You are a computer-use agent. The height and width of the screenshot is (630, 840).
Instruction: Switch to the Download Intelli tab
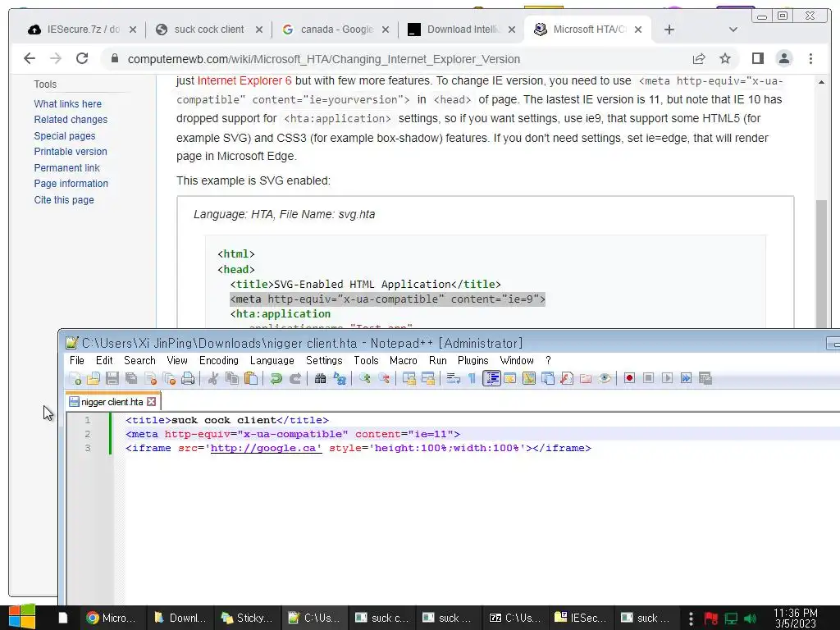coord(463,30)
